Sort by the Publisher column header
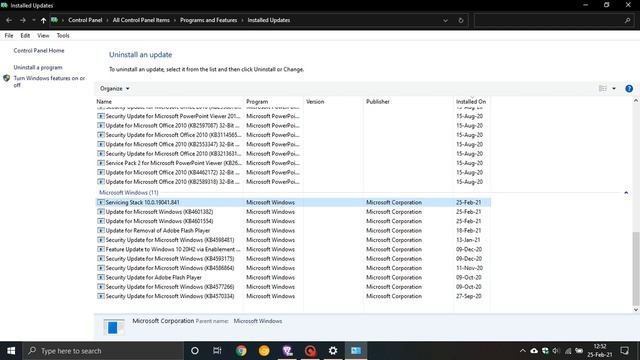This screenshot has height=360, width=640. click(x=378, y=102)
